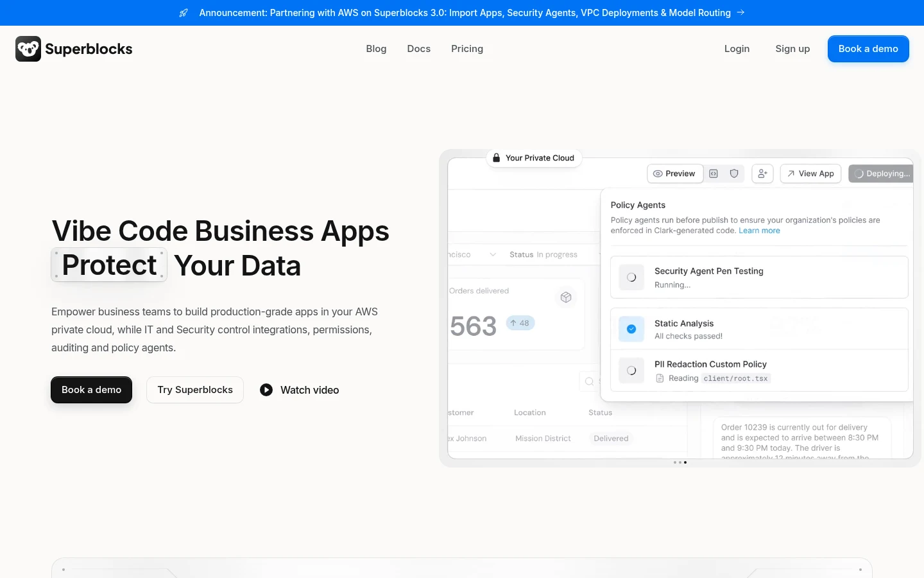Click the 48 increase badge
The height and width of the screenshot is (578, 924).
(x=520, y=323)
